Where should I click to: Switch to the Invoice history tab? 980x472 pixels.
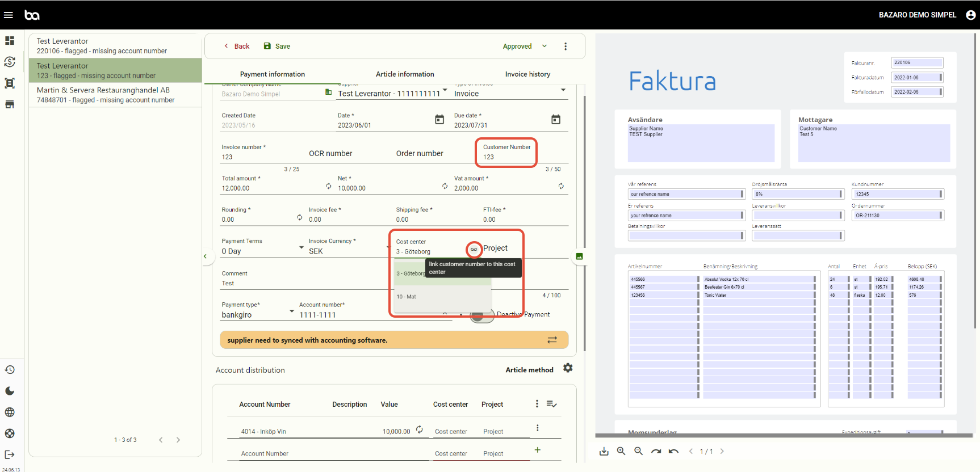click(527, 74)
